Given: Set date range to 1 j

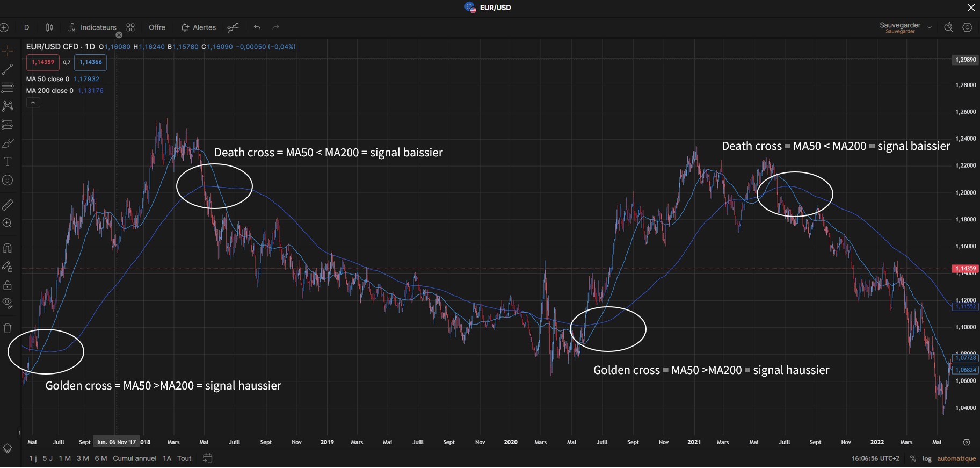Looking at the screenshot, I should pyautogui.click(x=33, y=458).
